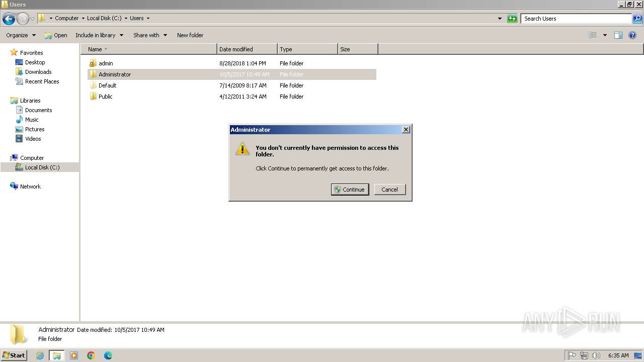This screenshot has height=362, width=644.
Task: Open the Start menu
Action: (14, 355)
